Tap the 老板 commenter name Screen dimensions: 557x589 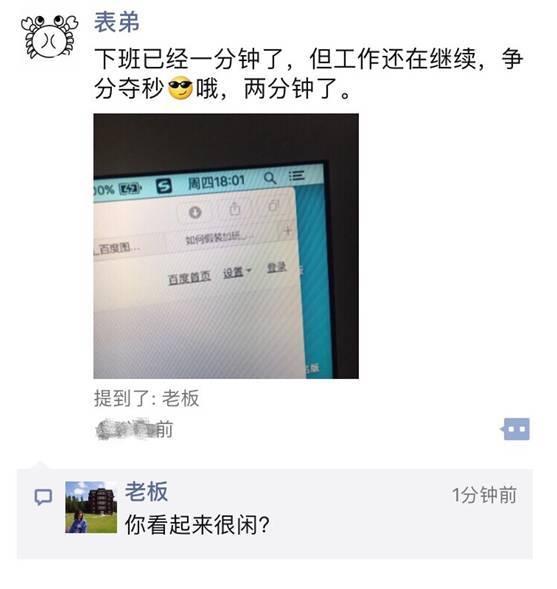(146, 491)
